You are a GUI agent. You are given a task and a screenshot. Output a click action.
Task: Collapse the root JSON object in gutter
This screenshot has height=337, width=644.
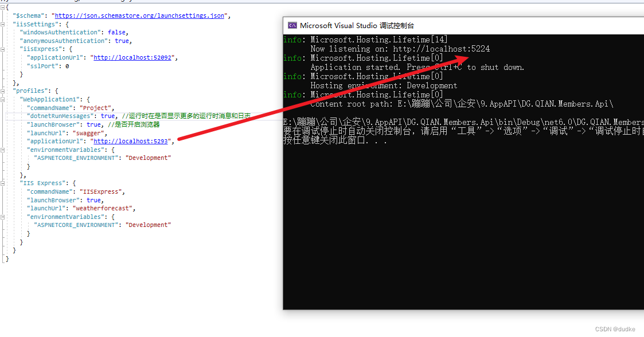[2, 7]
